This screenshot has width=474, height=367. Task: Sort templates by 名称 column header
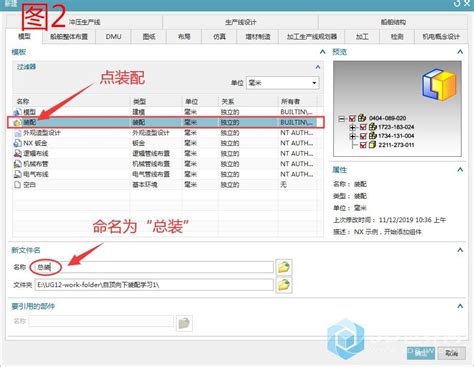pyautogui.click(x=71, y=101)
